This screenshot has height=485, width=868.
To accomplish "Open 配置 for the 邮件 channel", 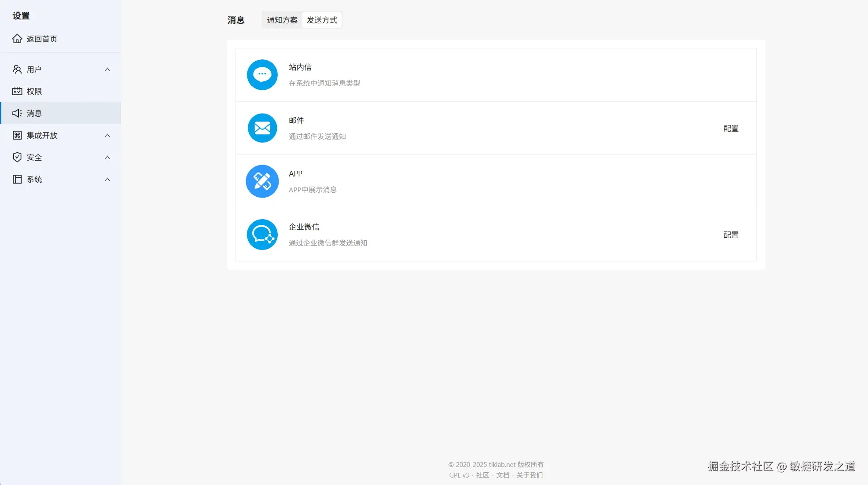I will (731, 128).
